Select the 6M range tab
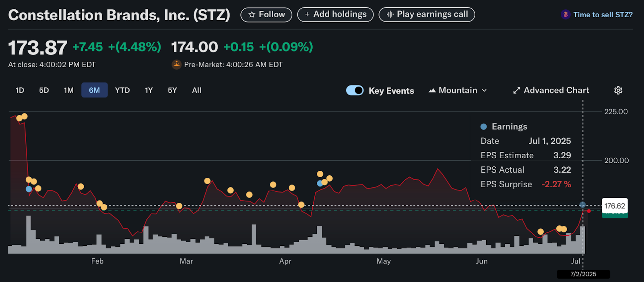 point(95,90)
